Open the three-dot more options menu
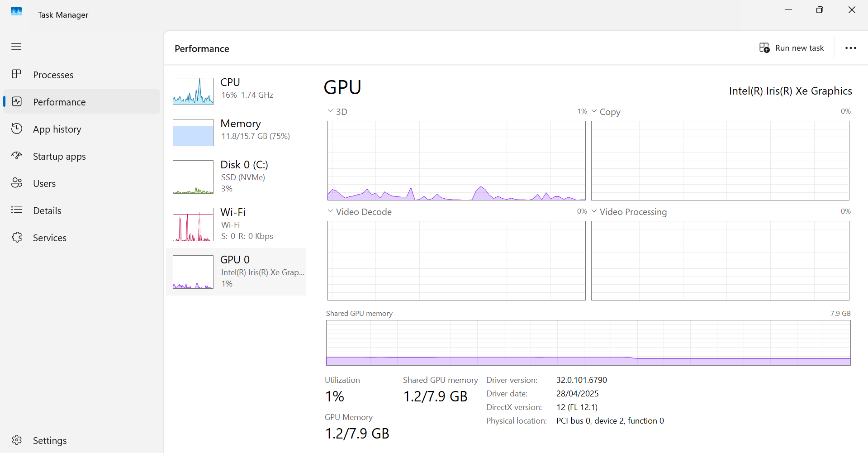The width and height of the screenshot is (868, 453). pyautogui.click(x=850, y=48)
